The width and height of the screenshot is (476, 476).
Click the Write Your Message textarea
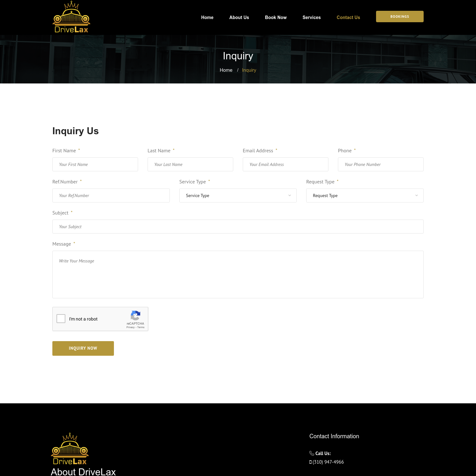click(x=238, y=274)
